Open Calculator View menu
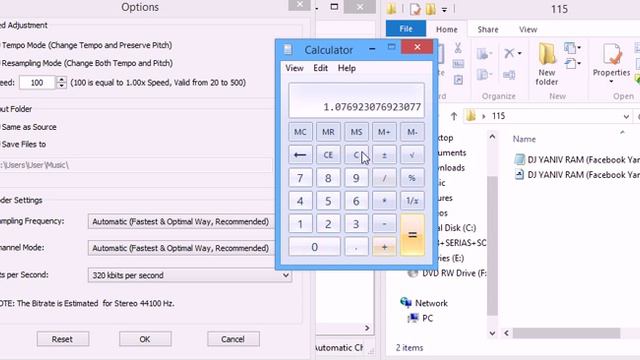Viewport: 640px width, 360px height. (x=294, y=68)
